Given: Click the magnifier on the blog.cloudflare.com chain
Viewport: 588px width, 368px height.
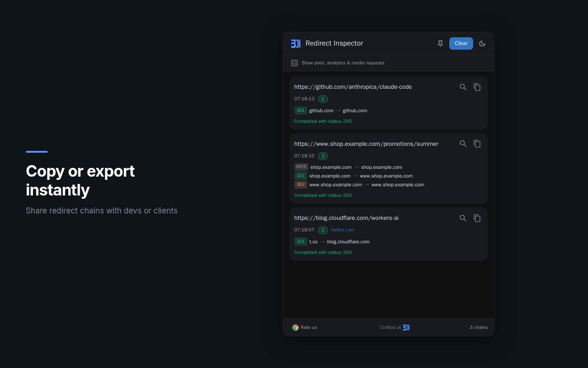Looking at the screenshot, I should [463, 218].
